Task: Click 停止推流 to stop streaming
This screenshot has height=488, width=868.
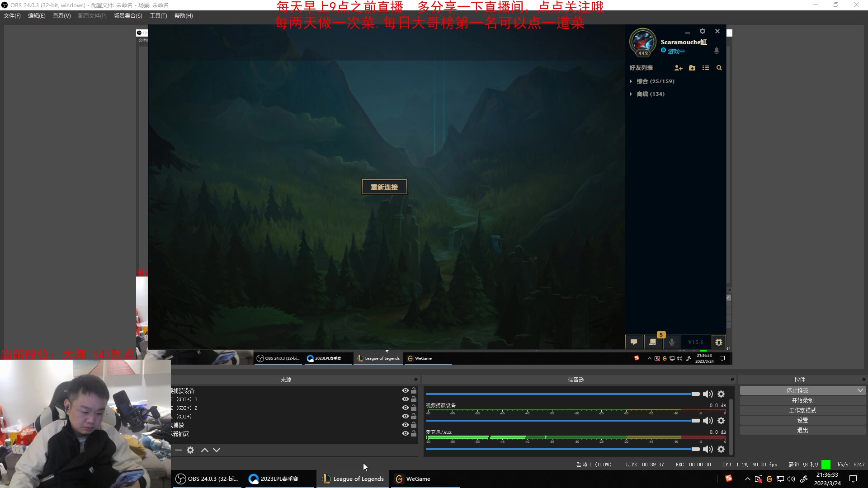Action: tap(797, 390)
